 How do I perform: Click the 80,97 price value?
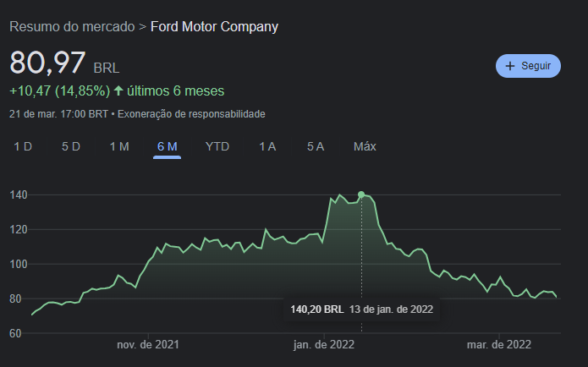47,63
